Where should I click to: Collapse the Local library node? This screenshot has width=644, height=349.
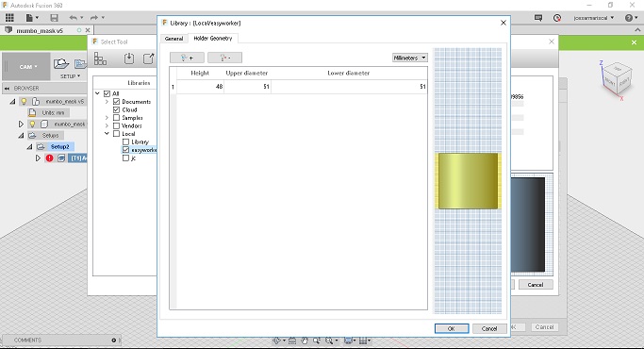click(x=107, y=134)
